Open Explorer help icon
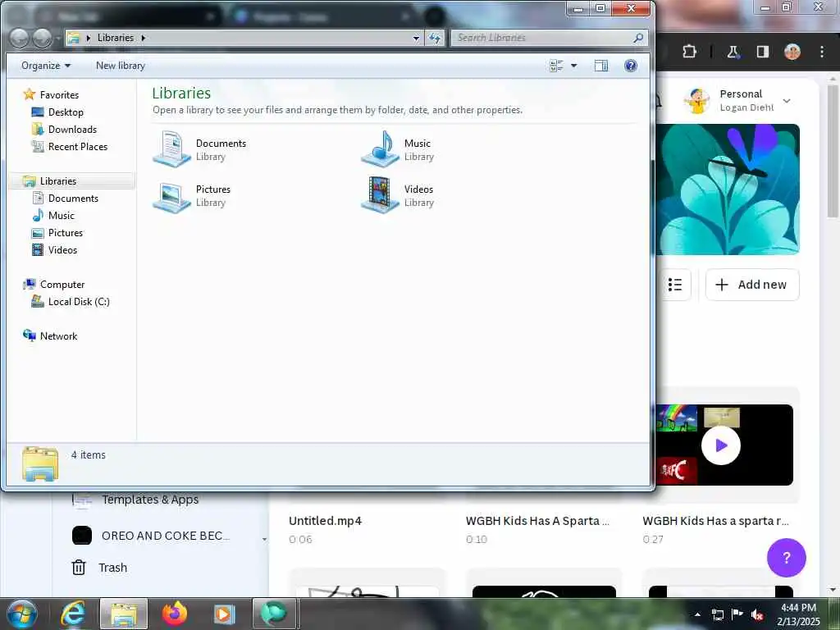This screenshot has height=630, width=840. [631, 66]
